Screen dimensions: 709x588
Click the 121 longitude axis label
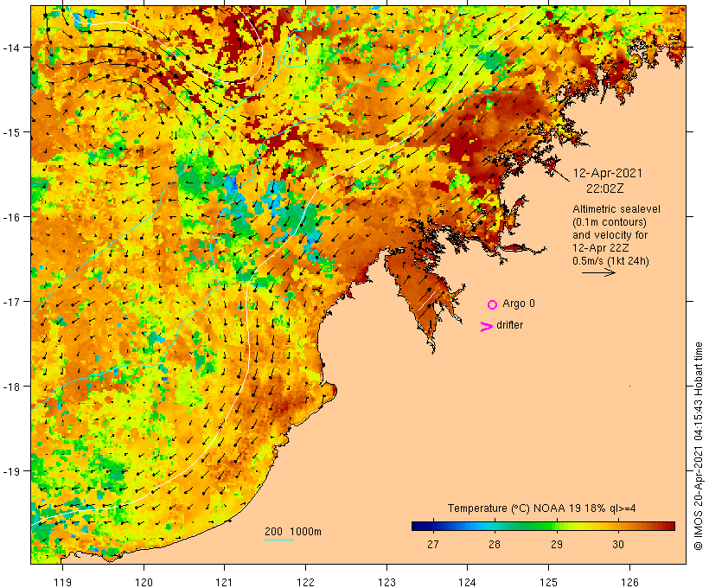pyautogui.click(x=224, y=582)
